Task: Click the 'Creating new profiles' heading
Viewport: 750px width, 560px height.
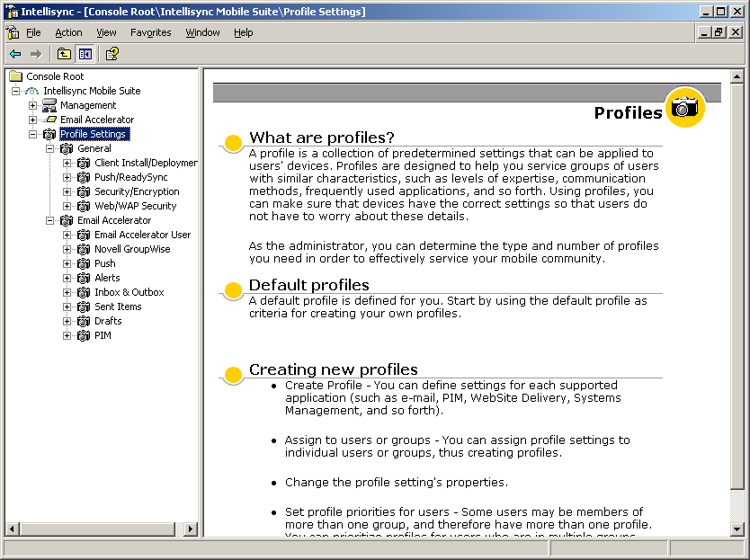Action: coord(334,369)
